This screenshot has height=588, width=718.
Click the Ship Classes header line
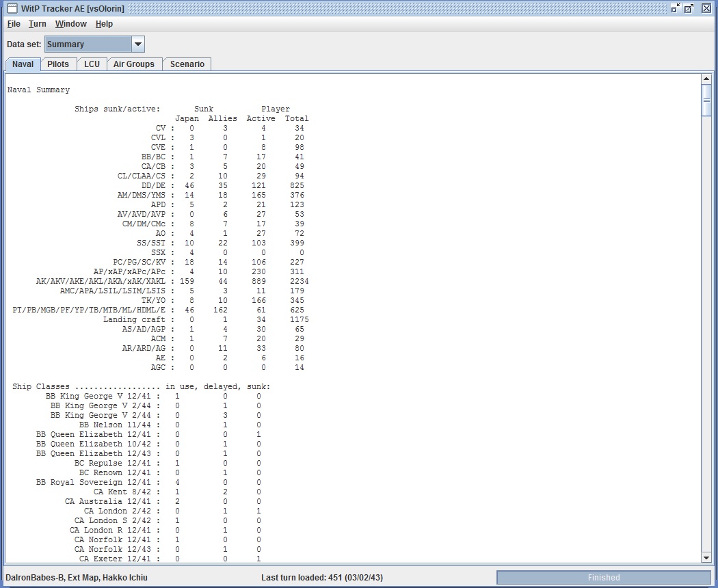coord(142,386)
